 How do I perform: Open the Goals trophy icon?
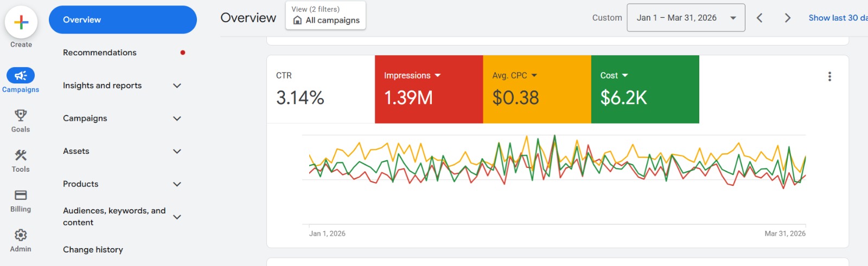tap(21, 115)
